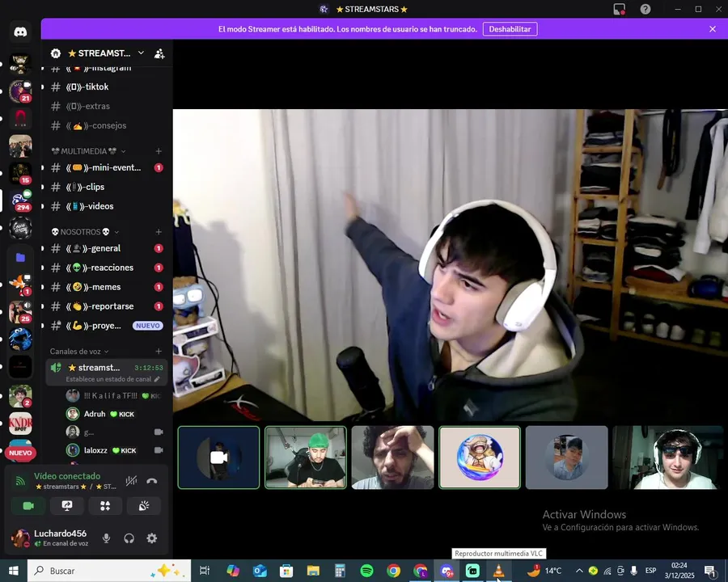Disconnect from voice with hang-up icon
This screenshot has width=728, height=582.
click(152, 481)
